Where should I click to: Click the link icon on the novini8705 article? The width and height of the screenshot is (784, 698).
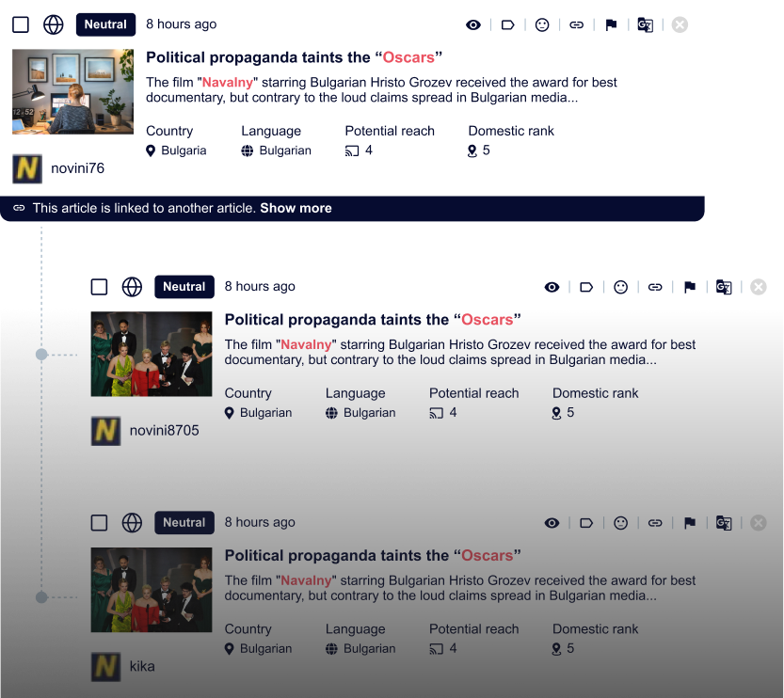(x=655, y=287)
